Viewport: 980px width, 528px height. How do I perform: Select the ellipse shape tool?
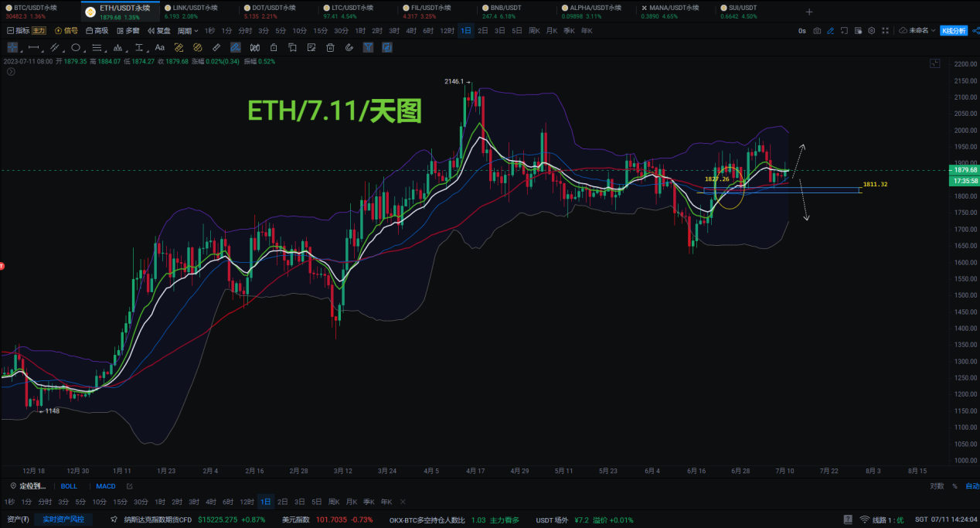(76, 47)
